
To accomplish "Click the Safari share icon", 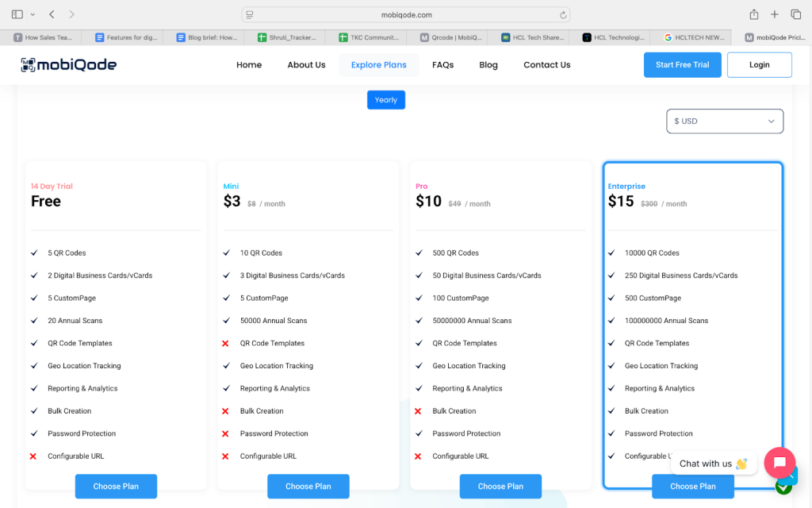I will [753, 14].
